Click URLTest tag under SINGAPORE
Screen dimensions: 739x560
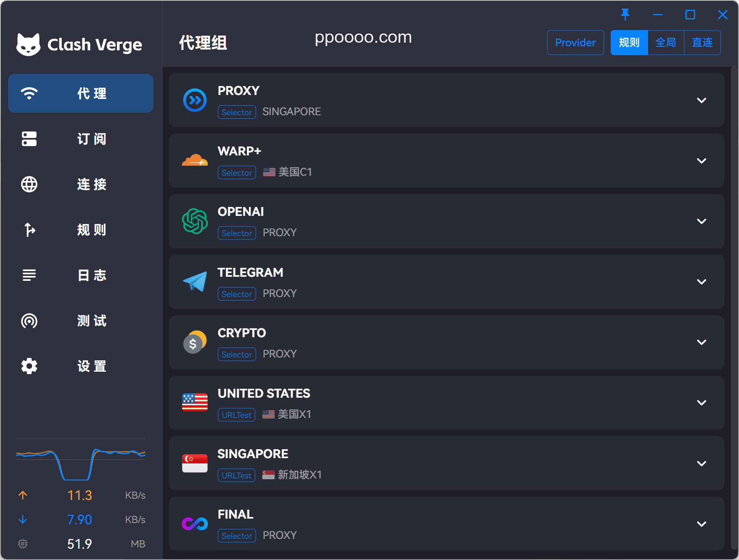point(236,475)
